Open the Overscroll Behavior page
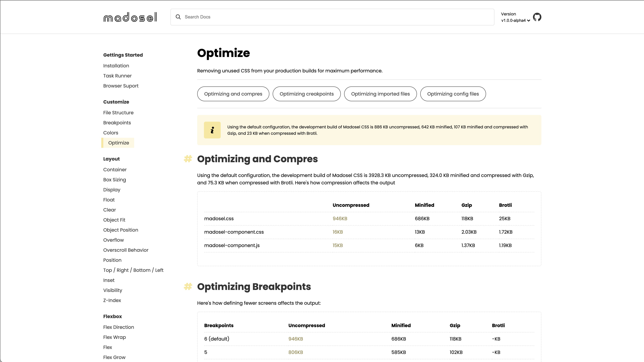Screen dimensions: 644x362 pos(126,250)
